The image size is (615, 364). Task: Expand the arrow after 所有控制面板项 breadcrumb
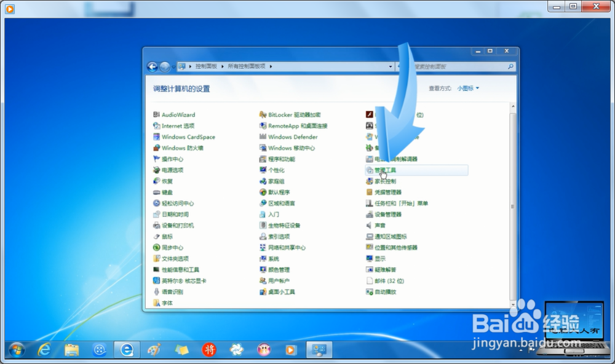(271, 66)
